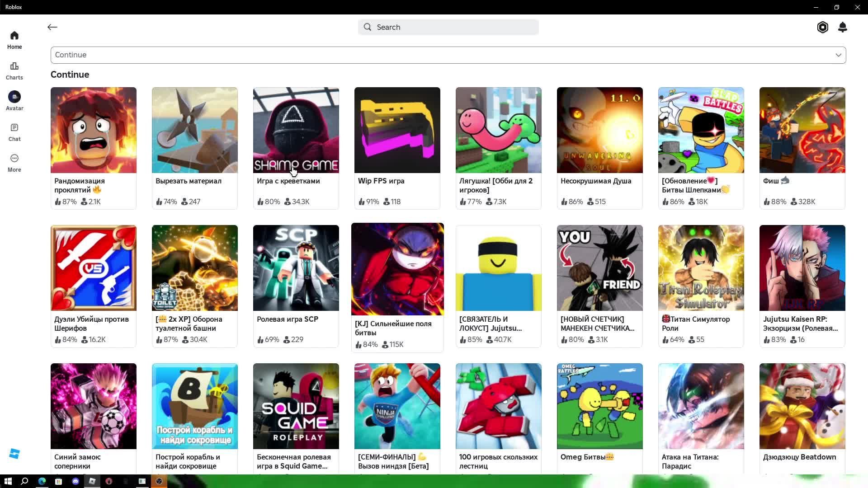Expand the Continue dropdown chevron
Viewport: 868px width, 488px height.
click(x=838, y=55)
